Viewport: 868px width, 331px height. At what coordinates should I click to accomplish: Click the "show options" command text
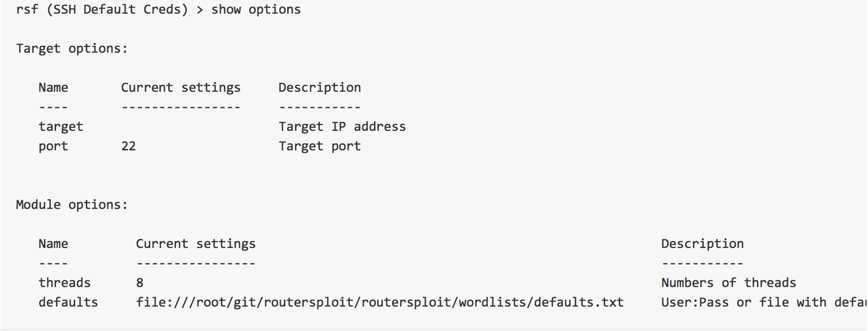256,10
